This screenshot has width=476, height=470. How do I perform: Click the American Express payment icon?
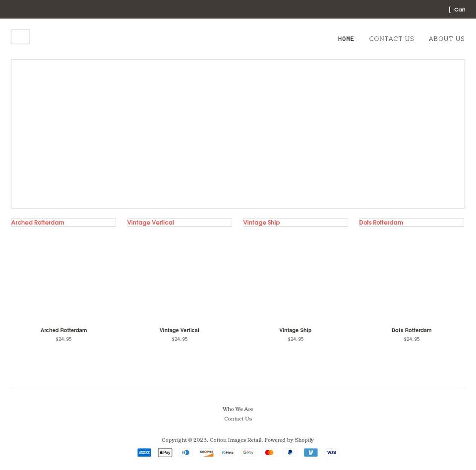pos(144,452)
